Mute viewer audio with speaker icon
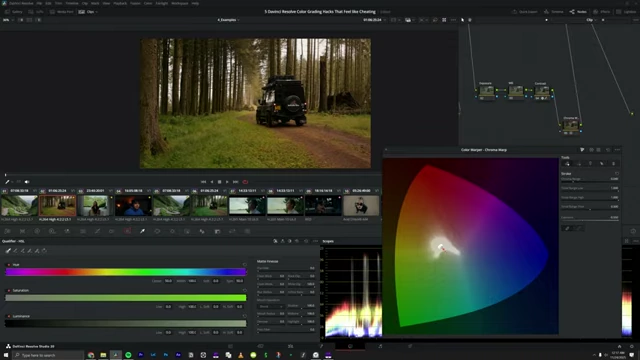 tap(27, 182)
